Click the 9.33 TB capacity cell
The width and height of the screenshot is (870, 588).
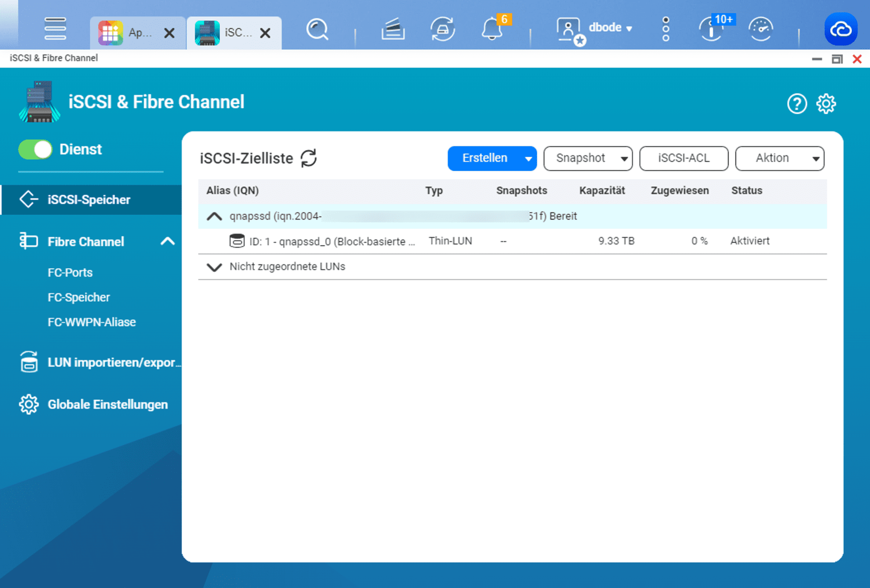point(616,241)
